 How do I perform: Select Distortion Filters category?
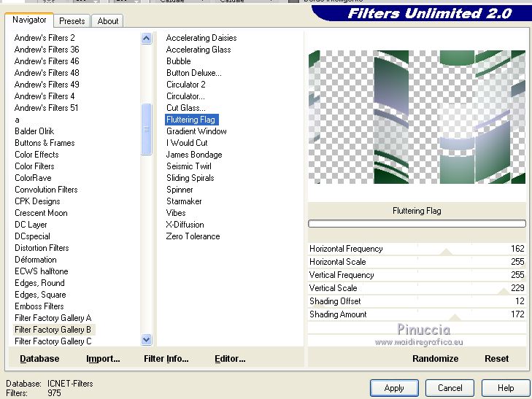click(42, 248)
